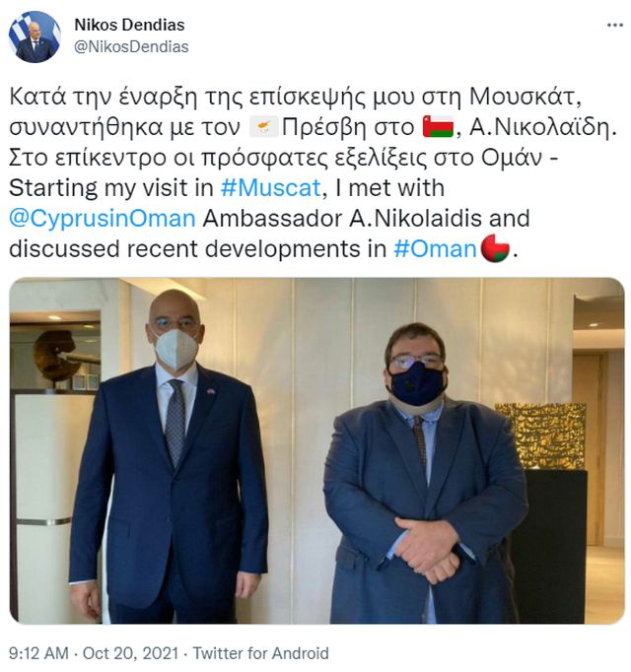
Task: Open the Nikos Dendias display name
Action: [129, 25]
